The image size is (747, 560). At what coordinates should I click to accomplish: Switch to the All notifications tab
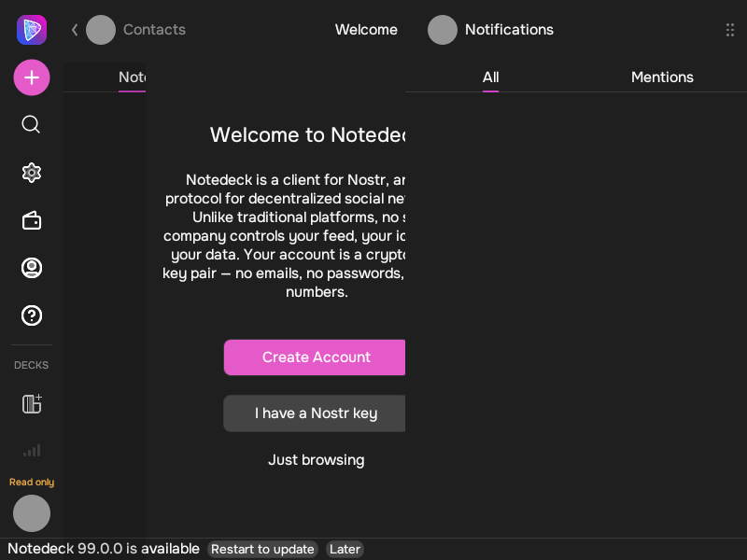click(x=490, y=77)
